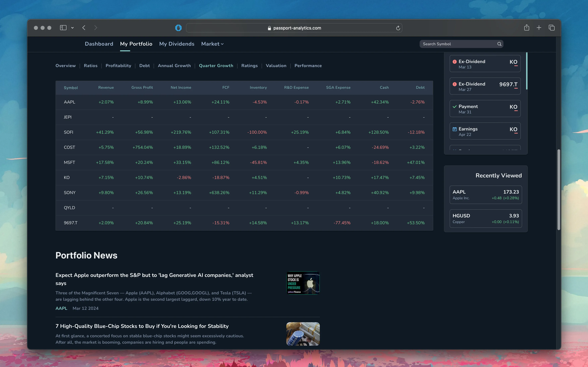Reload the page with the refresh icon
This screenshot has width=588, height=367.
[398, 28]
